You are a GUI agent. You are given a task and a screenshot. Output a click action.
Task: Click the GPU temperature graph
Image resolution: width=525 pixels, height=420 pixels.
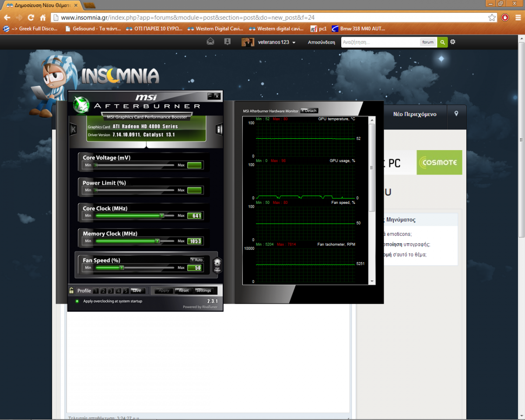[305, 139]
